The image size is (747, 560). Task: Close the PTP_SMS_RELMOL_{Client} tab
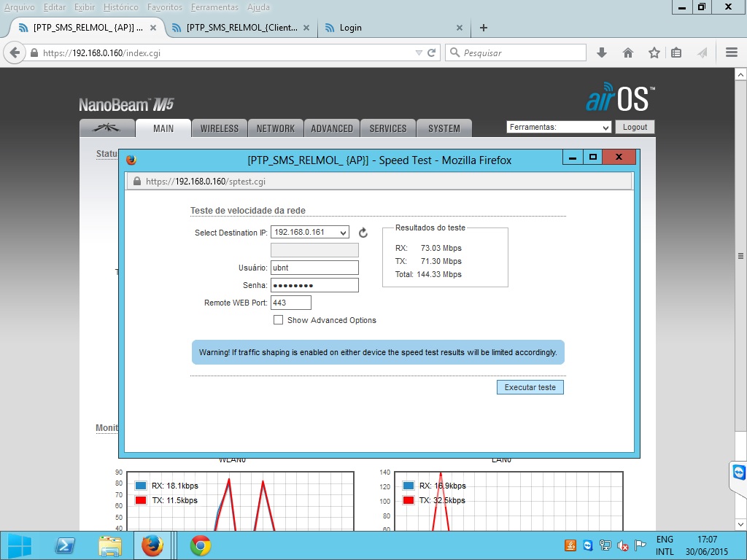(306, 28)
